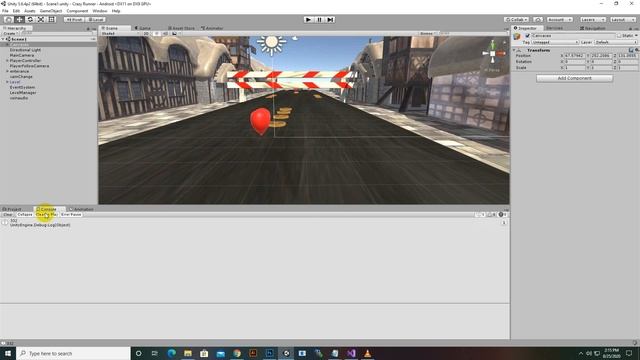Click the scene orientation gizmo X axis
This screenshot has width=640, height=360.
tap(501, 53)
